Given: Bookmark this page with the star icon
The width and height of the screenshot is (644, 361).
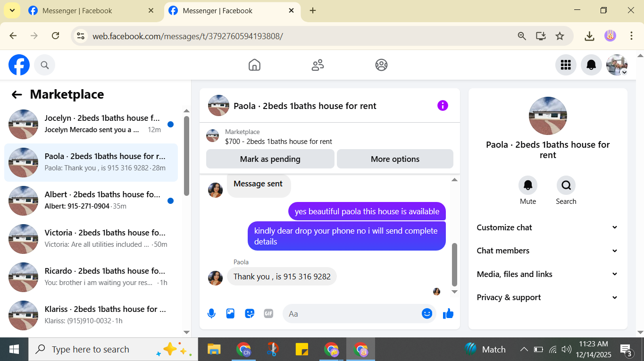Looking at the screenshot, I should [560, 36].
